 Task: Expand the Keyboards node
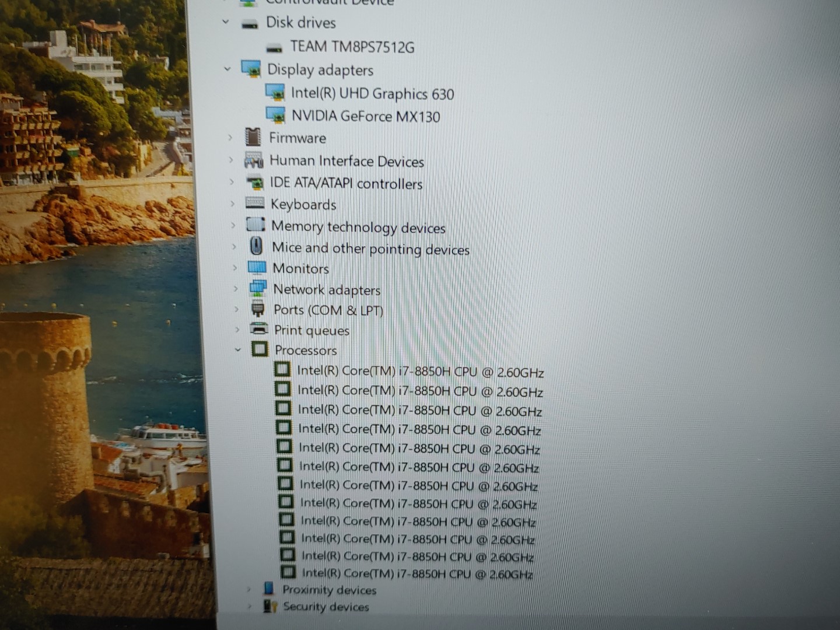pos(233,204)
